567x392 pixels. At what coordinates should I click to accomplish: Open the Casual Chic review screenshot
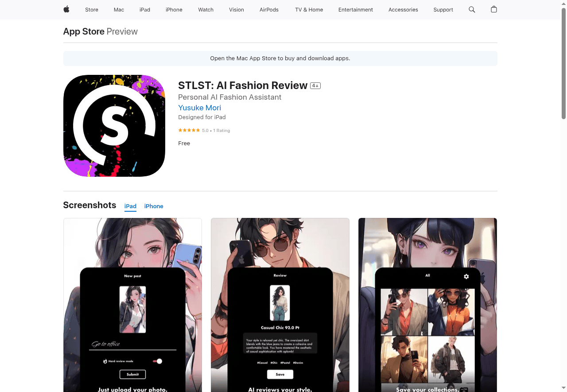coord(280,305)
